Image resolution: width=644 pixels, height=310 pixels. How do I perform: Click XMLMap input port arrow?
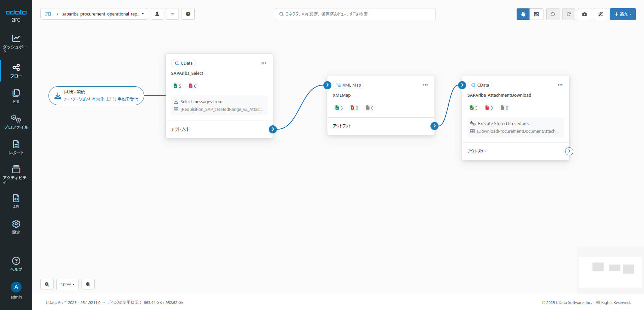pyautogui.click(x=327, y=85)
